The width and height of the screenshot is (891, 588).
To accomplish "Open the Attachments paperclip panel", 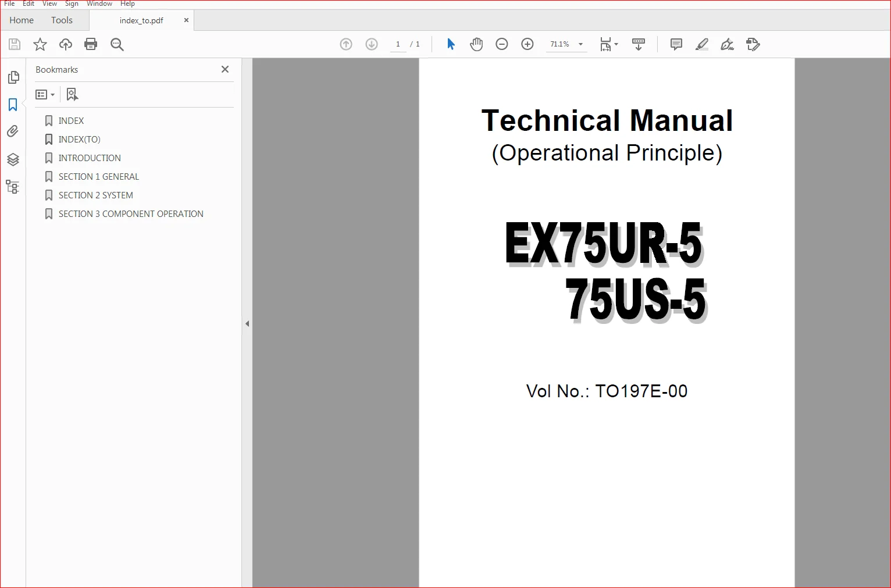I will [13, 131].
